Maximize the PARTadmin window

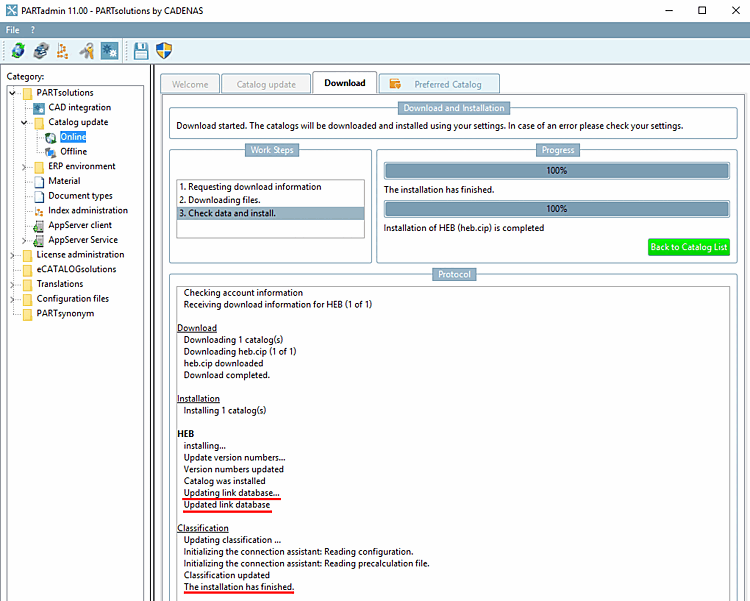point(702,10)
